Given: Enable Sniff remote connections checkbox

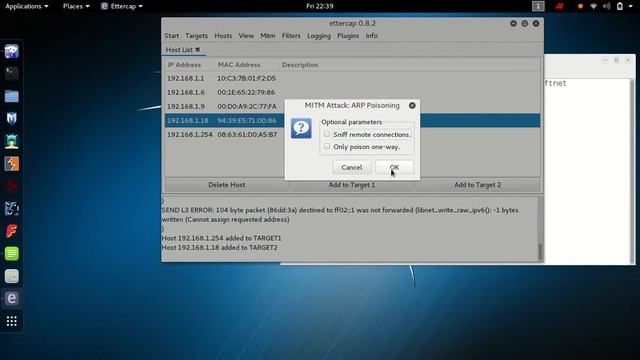Looking at the screenshot, I should [327, 134].
